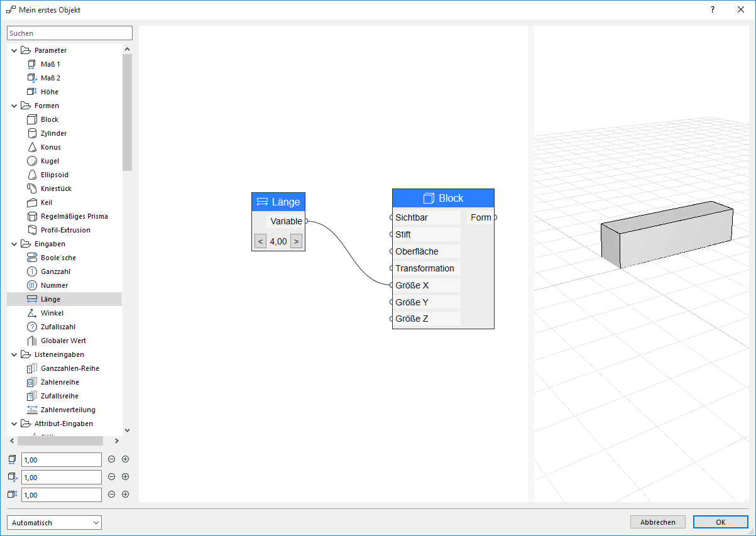Click minus button next to third dimension field
This screenshot has height=536, width=756.
coord(111,495)
